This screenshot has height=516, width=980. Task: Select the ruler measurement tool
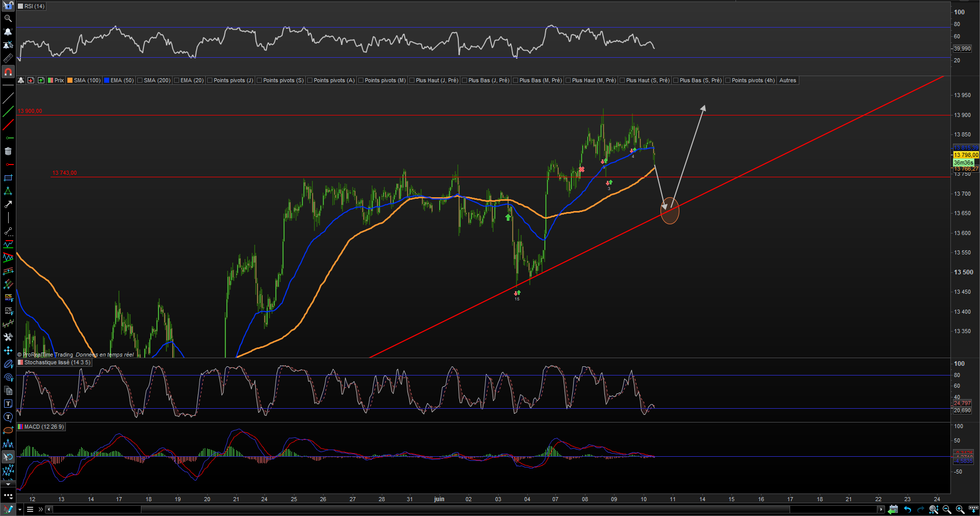8,58
